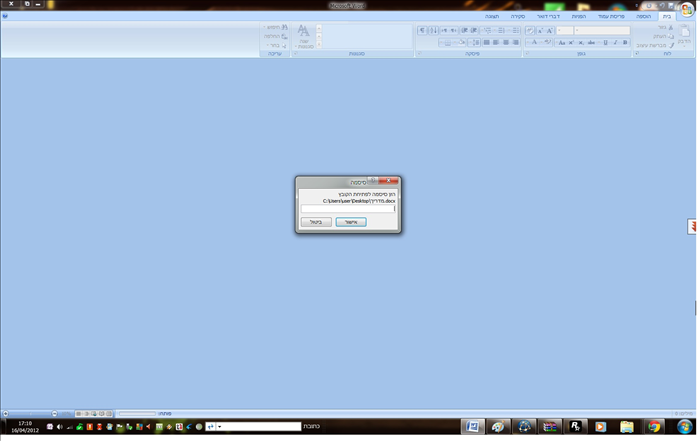Click Replace (החלפה) in the editing group

pyautogui.click(x=276, y=36)
